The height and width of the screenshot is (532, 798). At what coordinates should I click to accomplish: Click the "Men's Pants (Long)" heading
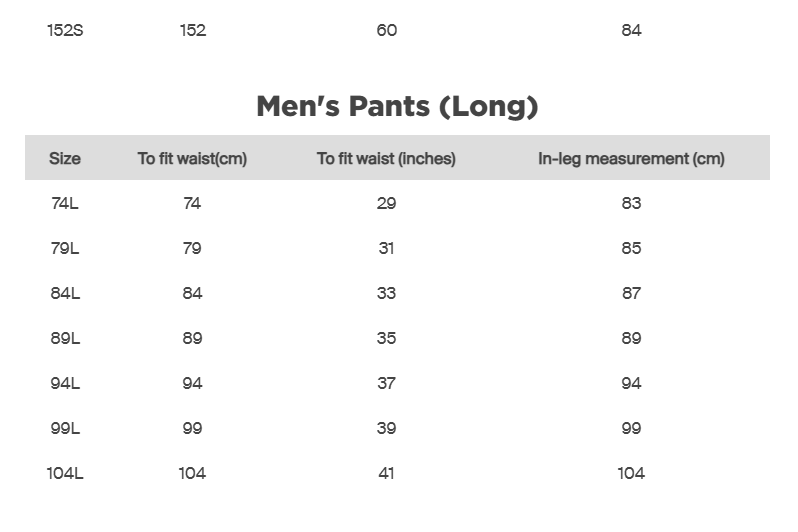pos(397,106)
